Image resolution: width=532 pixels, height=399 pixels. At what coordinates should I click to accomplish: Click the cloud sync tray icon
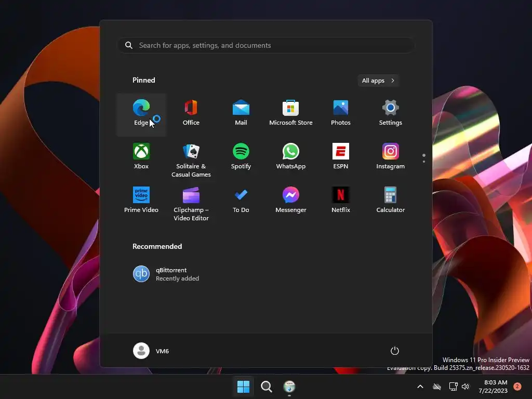[x=437, y=387]
